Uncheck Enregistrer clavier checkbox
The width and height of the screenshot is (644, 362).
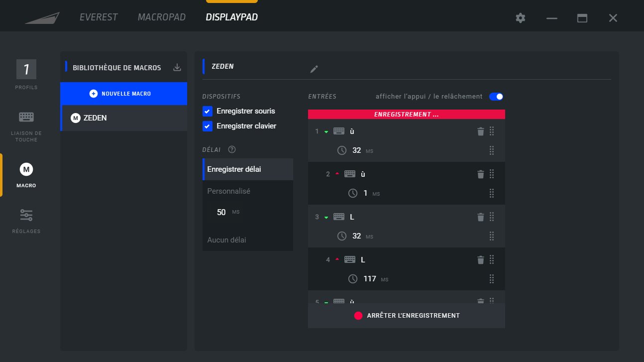[208, 126]
